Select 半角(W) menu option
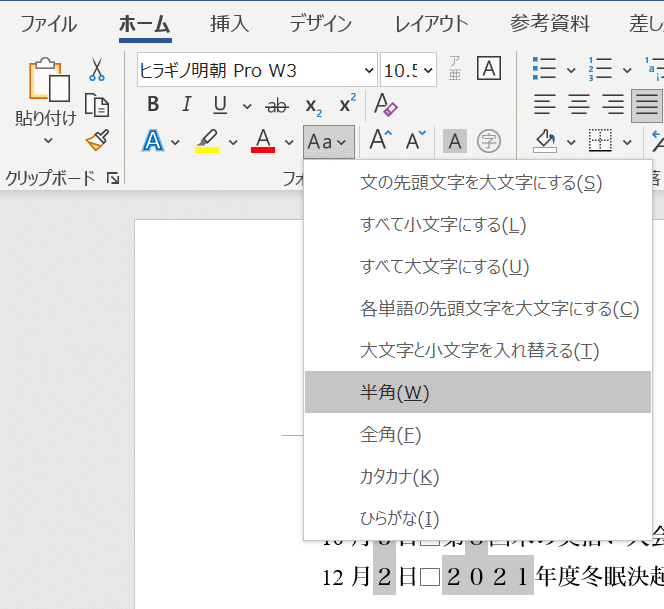 (x=478, y=392)
